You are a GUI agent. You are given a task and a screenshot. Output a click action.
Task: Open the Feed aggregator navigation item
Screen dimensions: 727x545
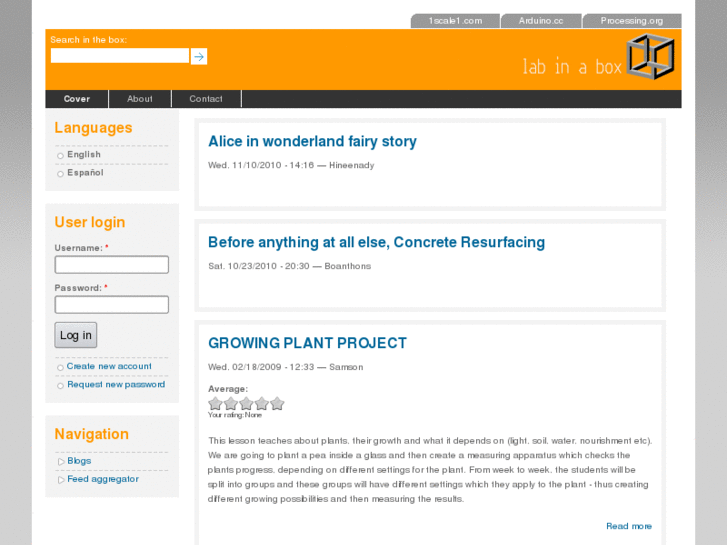102,479
